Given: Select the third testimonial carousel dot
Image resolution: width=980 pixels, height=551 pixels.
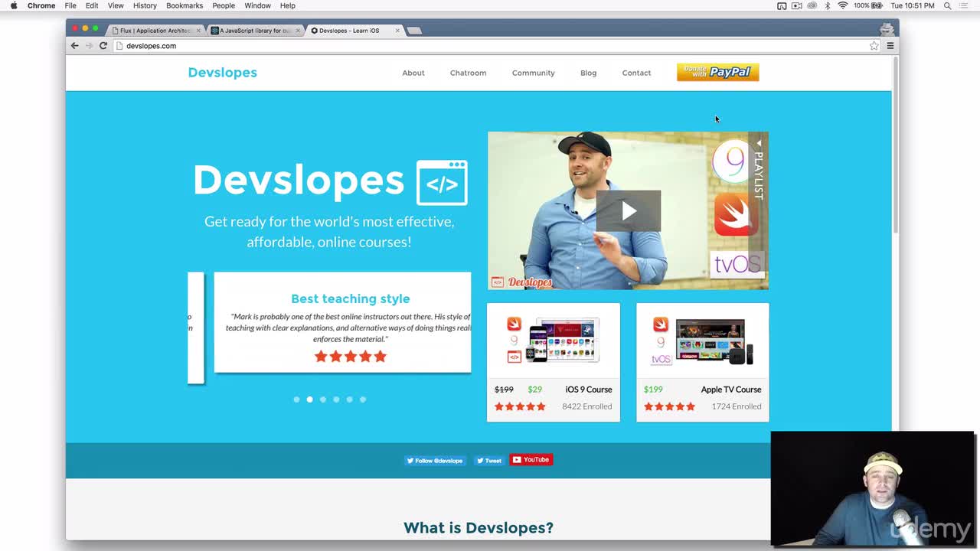Looking at the screenshot, I should tap(323, 399).
